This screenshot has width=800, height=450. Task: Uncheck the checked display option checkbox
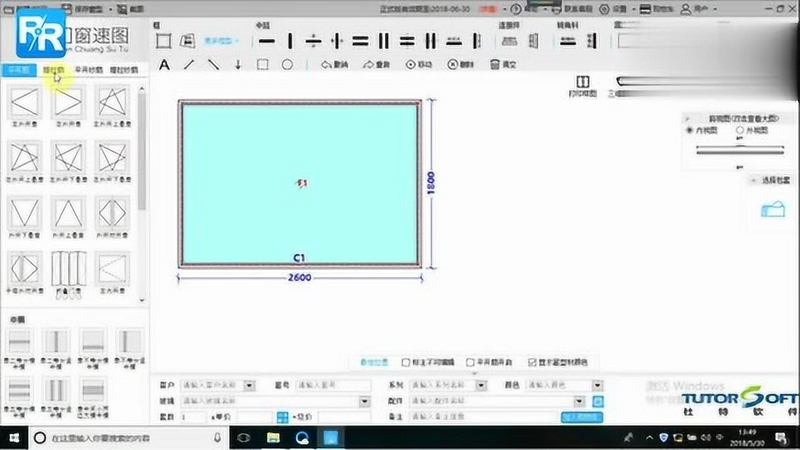click(x=532, y=362)
